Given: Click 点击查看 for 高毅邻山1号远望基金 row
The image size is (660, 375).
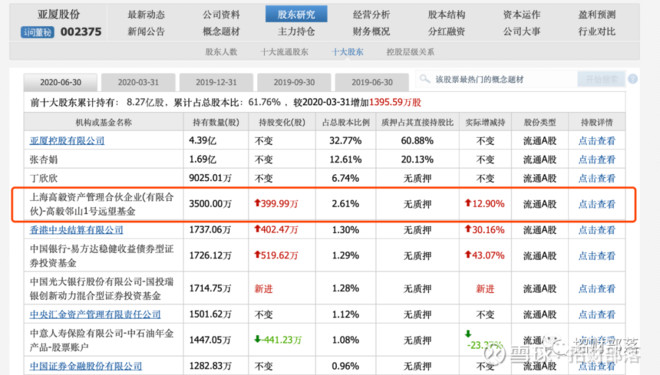Looking at the screenshot, I should (596, 204).
